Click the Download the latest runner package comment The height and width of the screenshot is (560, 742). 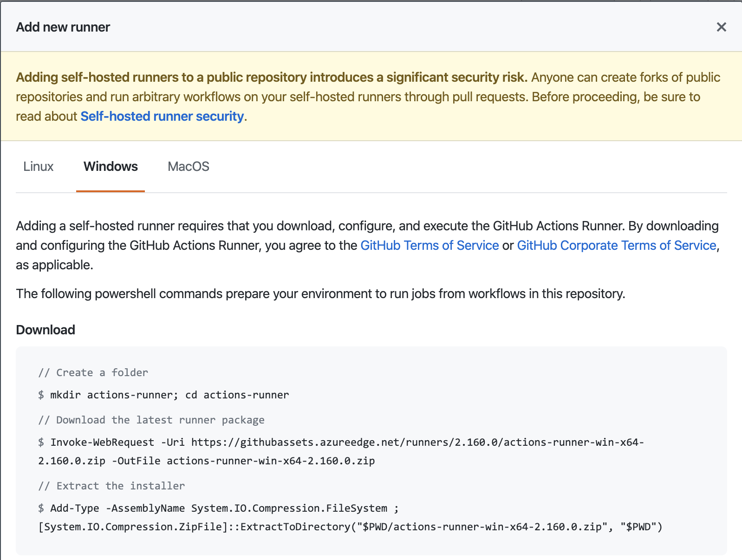coord(151,420)
